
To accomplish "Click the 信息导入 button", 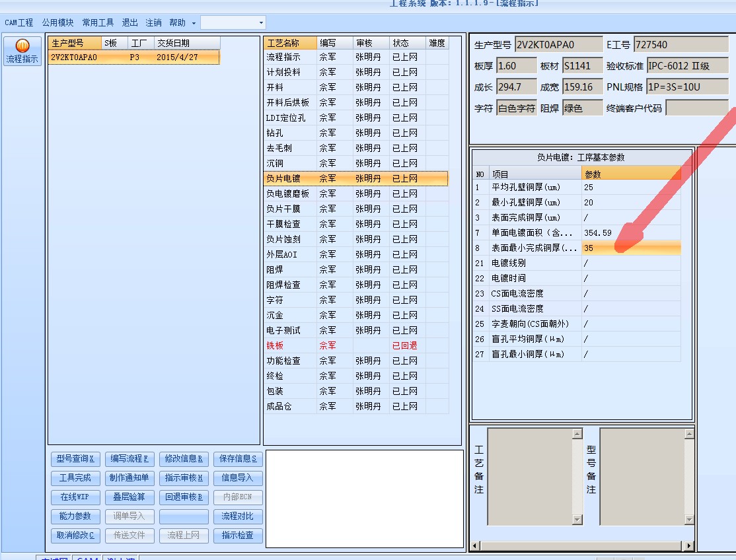I will (x=238, y=478).
